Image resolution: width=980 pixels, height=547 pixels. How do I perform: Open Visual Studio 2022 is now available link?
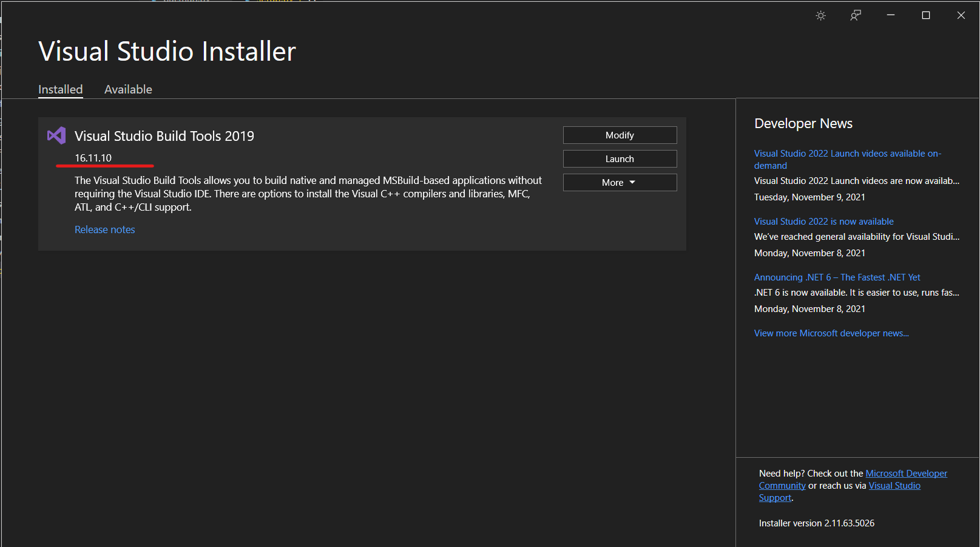[823, 222]
